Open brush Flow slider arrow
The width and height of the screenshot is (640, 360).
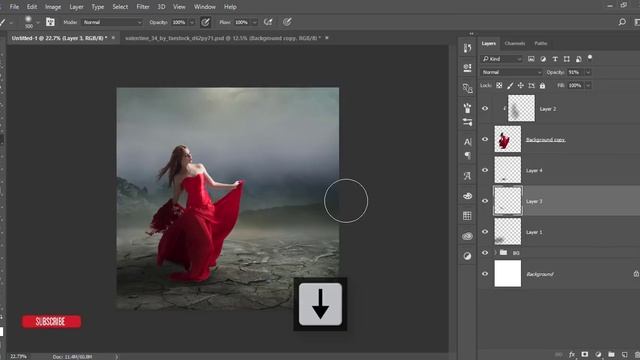click(254, 22)
